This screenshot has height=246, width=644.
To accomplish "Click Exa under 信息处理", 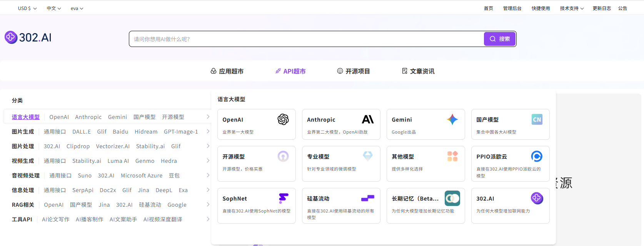I will [x=183, y=190].
